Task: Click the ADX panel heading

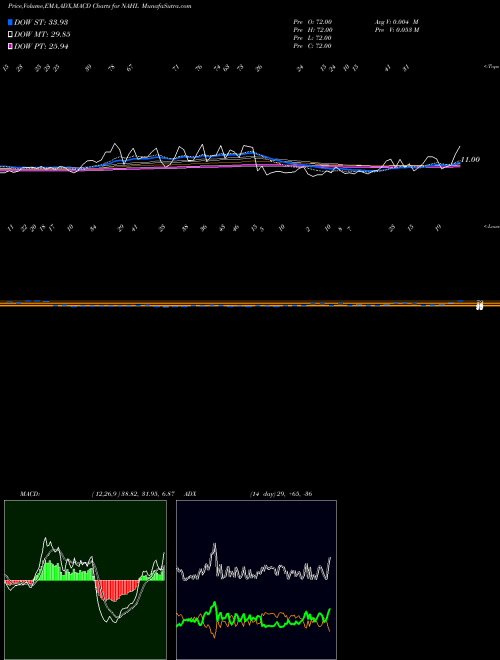Action: tap(190, 494)
